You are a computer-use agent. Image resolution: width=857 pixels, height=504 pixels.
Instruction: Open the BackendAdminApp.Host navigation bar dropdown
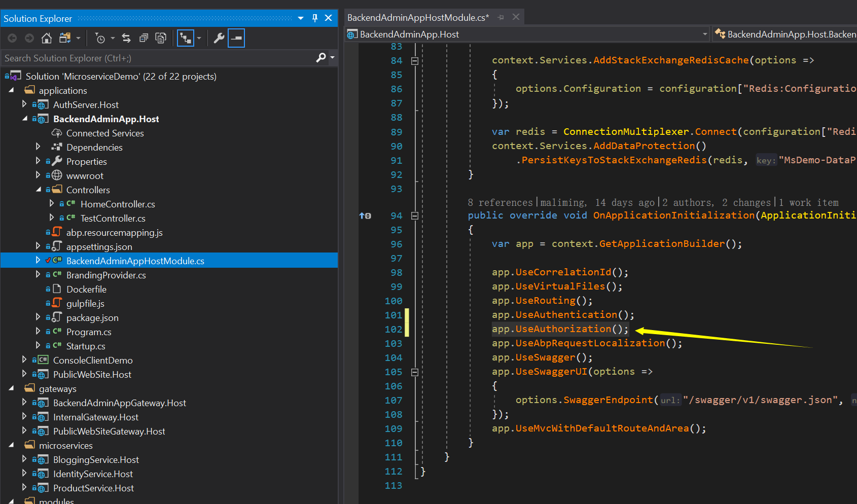click(704, 34)
